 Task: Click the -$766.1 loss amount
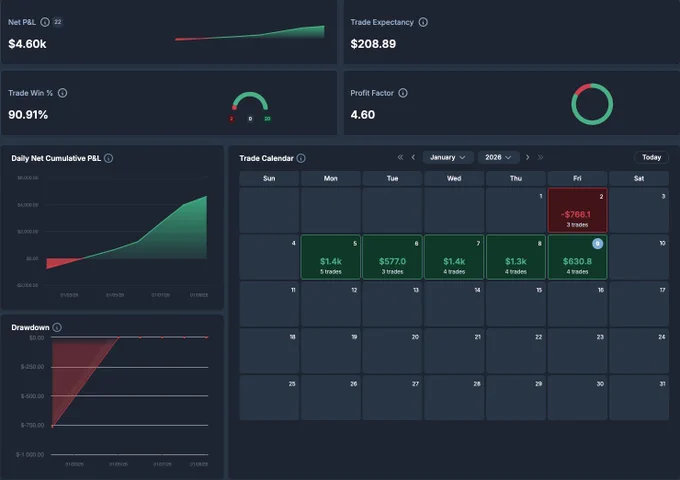pyautogui.click(x=576, y=214)
